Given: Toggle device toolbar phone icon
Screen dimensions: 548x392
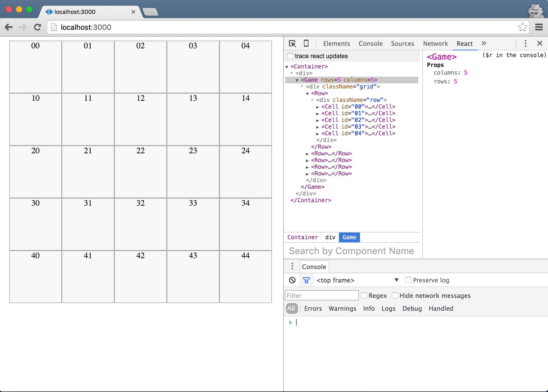Looking at the screenshot, I should pos(306,43).
